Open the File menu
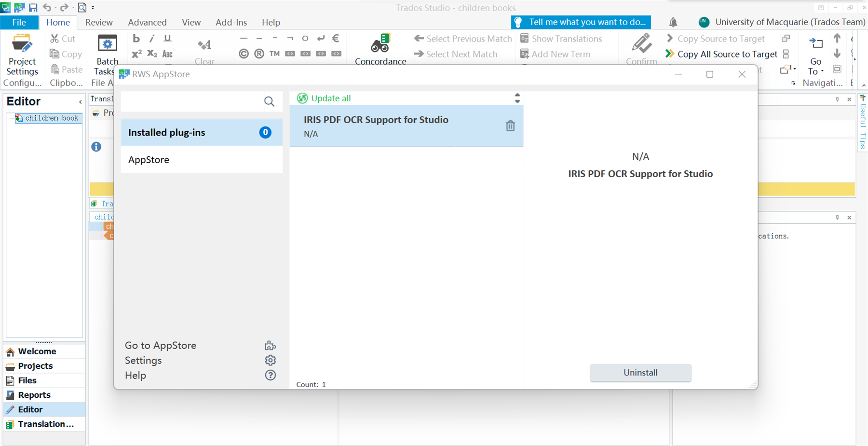868x446 pixels. (19, 22)
